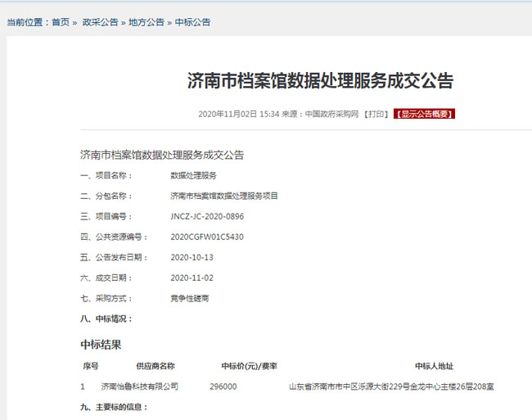
Task: Open the 首页 breadcrumb link
Action: point(61,22)
